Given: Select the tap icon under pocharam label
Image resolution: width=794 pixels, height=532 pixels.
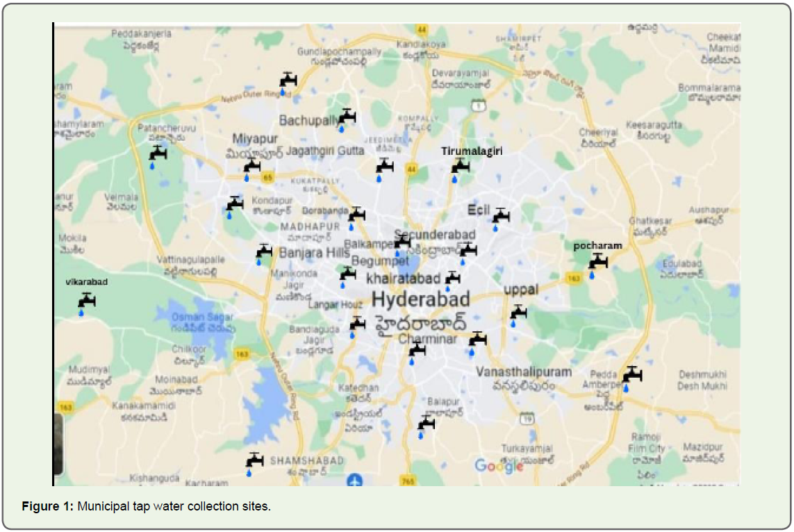Looking at the screenshot, I should tap(597, 265).
